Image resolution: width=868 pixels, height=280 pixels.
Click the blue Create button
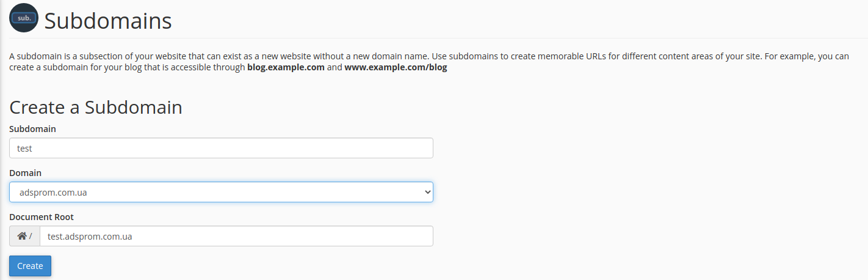tap(30, 266)
